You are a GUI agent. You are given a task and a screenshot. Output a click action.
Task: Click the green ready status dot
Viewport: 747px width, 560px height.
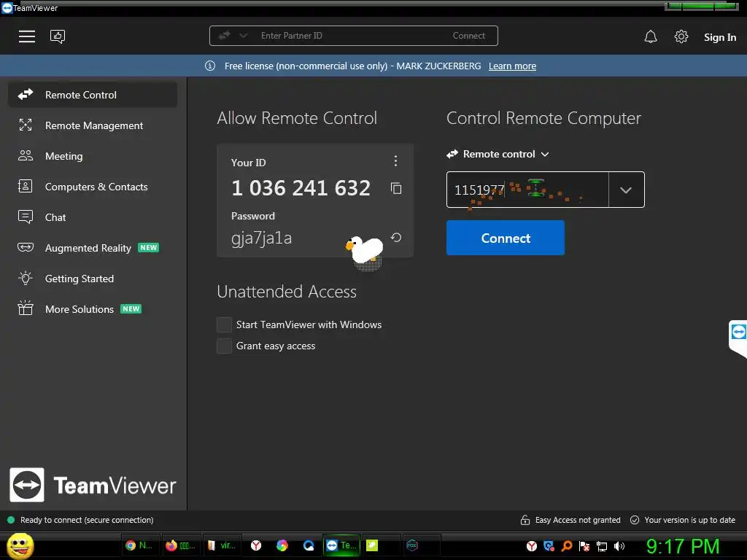coord(11,520)
